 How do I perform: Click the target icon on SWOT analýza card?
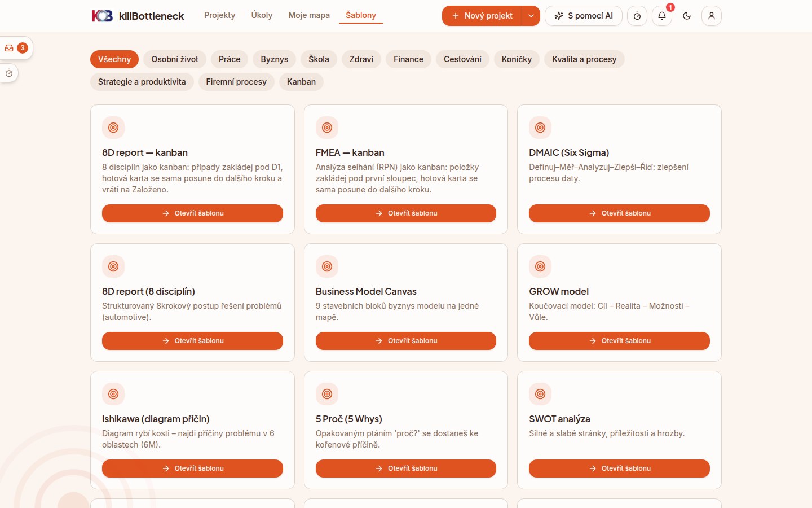(x=540, y=394)
